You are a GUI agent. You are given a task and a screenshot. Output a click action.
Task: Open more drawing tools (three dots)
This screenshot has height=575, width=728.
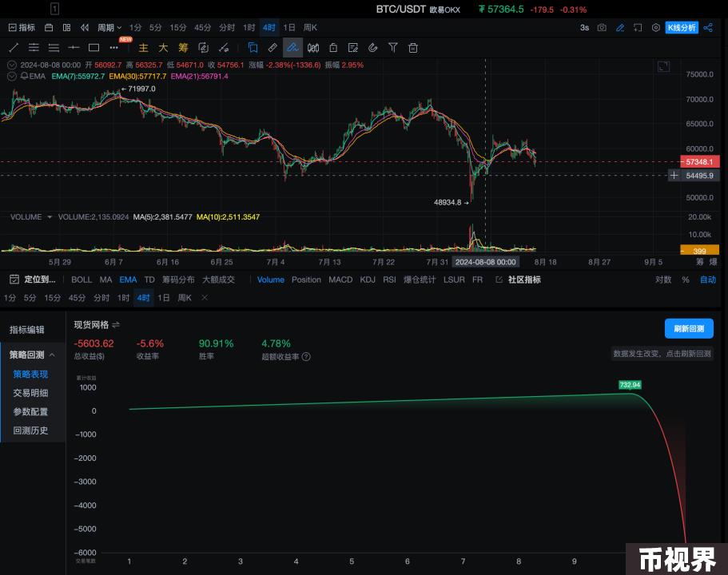pos(113,47)
